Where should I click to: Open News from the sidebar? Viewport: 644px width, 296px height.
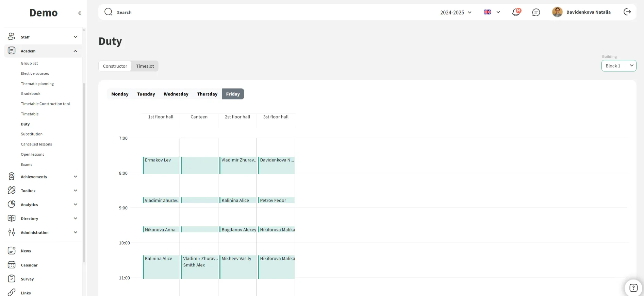26,251
